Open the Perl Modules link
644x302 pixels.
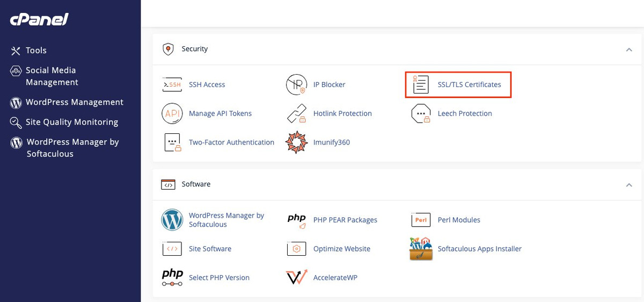[x=459, y=220]
